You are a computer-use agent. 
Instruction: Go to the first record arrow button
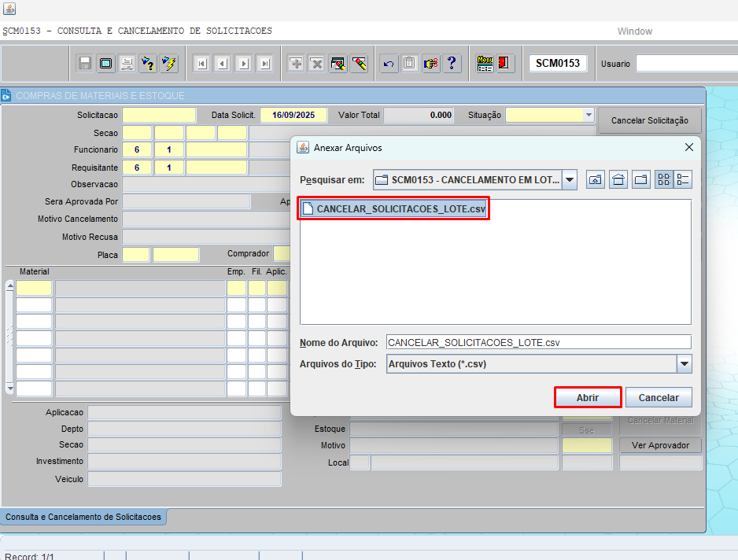201,64
